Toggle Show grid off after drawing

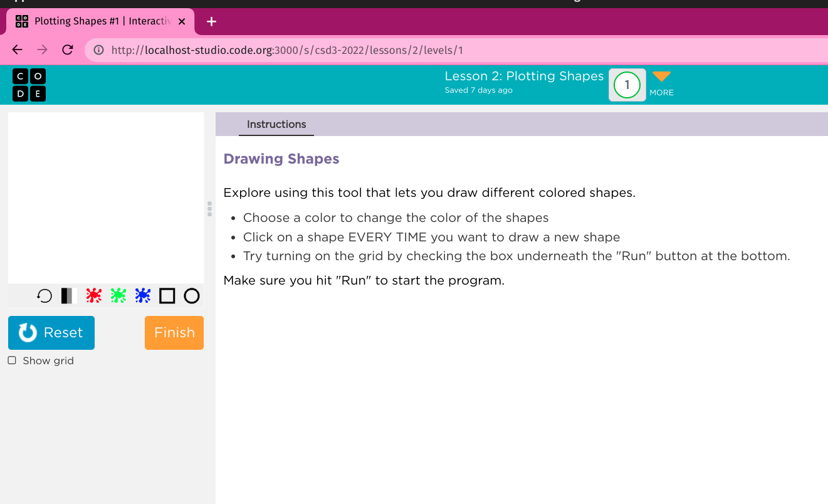click(x=11, y=360)
